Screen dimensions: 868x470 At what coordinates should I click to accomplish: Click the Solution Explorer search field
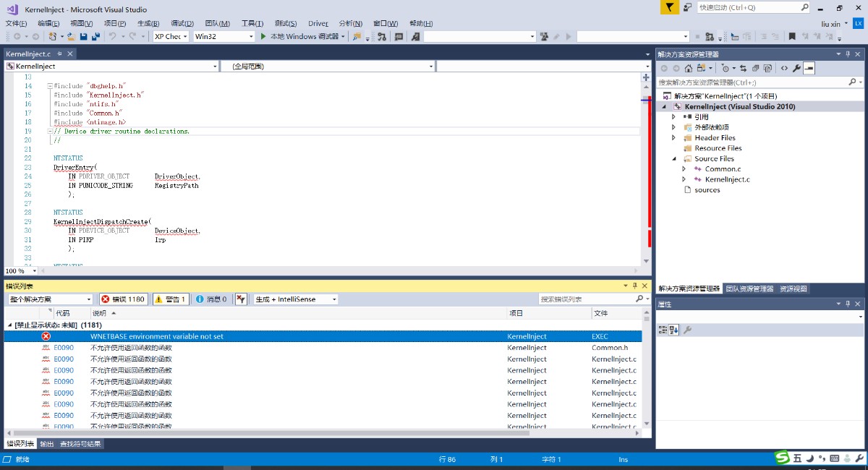760,82
